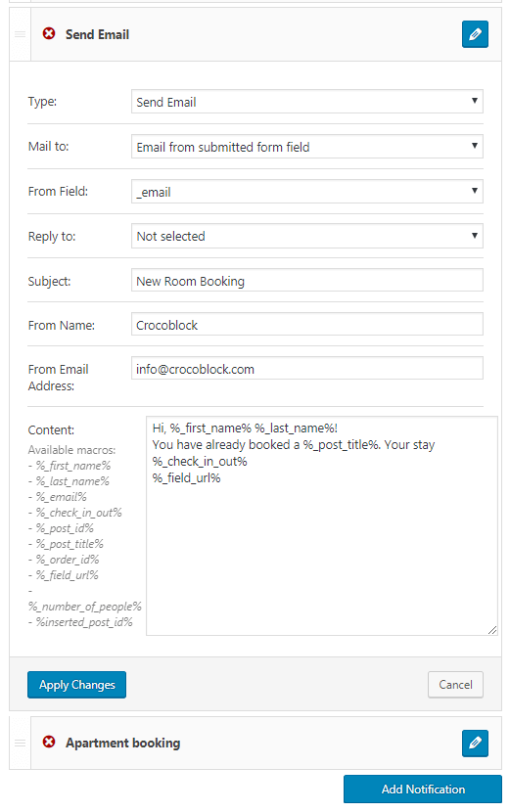510x812 pixels.
Task: Click the Send Email header title
Action: tap(98, 34)
